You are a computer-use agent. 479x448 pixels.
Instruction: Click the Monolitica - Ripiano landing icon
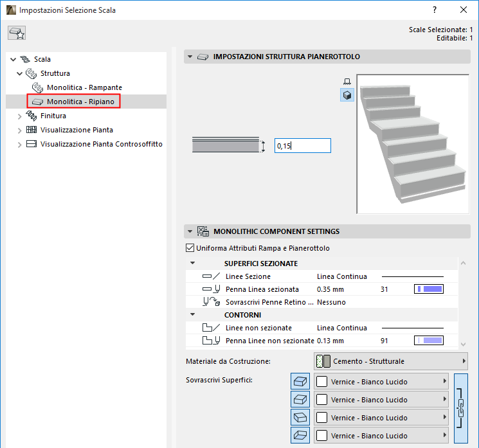tap(37, 102)
